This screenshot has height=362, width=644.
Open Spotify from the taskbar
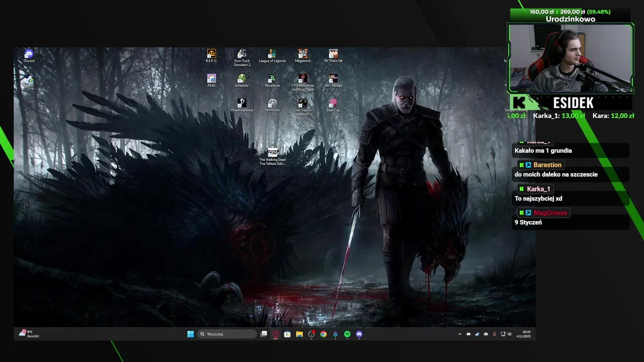coord(347,334)
